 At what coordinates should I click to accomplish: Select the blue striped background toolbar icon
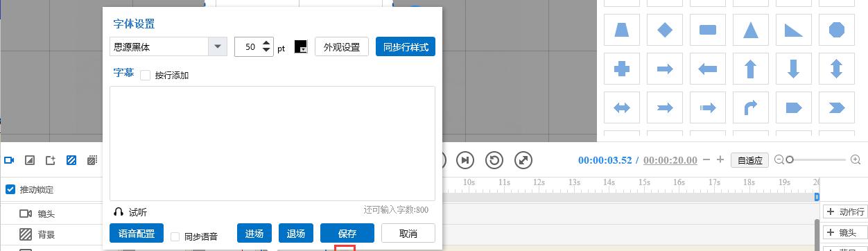[71, 160]
